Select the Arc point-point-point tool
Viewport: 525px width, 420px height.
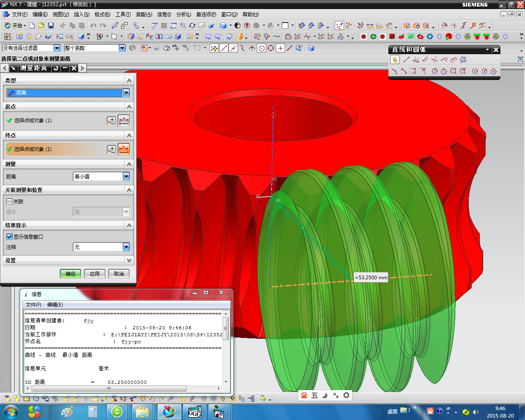tap(394, 71)
